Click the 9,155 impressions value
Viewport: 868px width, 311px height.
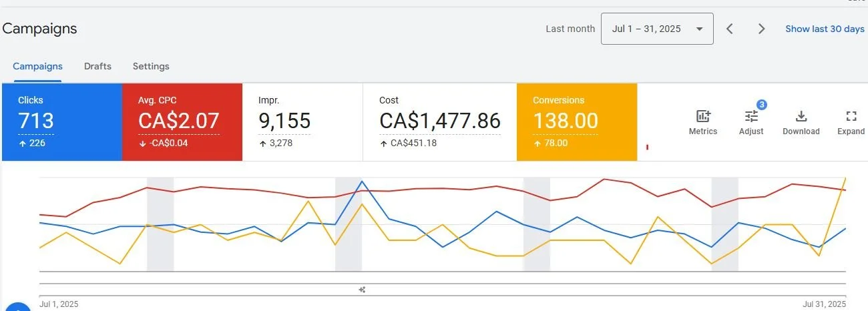click(284, 121)
